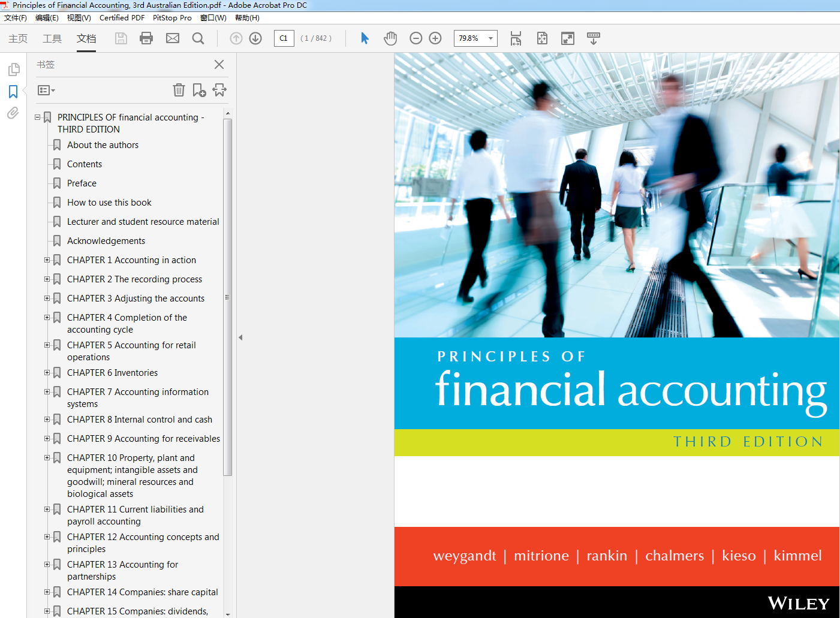Screen dimensions: 840x618
Task: Expand CHAPTER 1 Accounting in action
Action: [x=47, y=260]
